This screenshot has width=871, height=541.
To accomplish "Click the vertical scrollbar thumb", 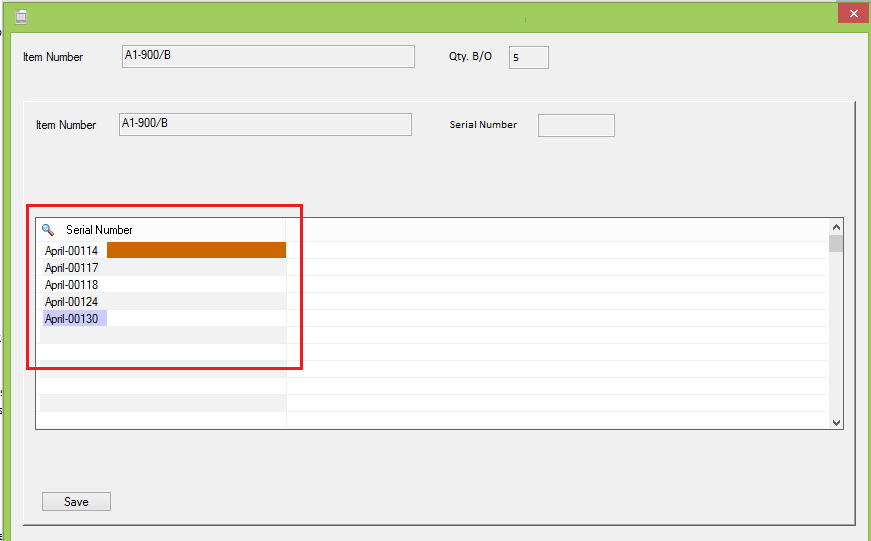I will (836, 243).
